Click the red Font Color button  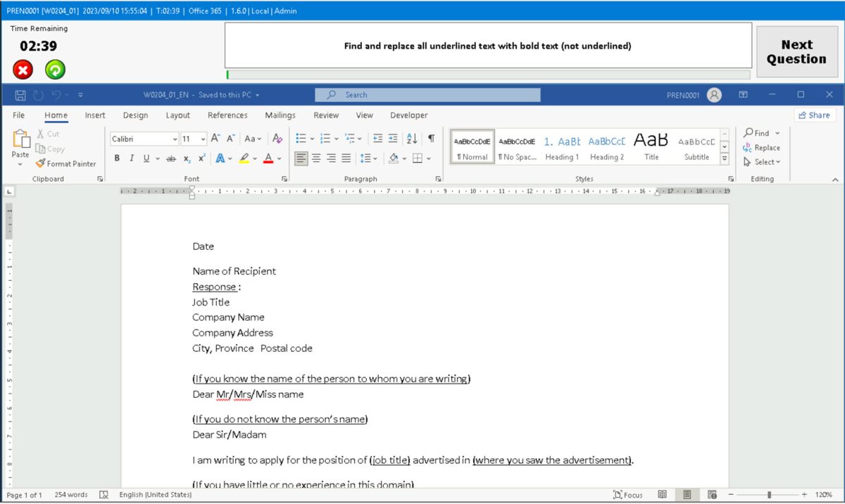[268, 159]
